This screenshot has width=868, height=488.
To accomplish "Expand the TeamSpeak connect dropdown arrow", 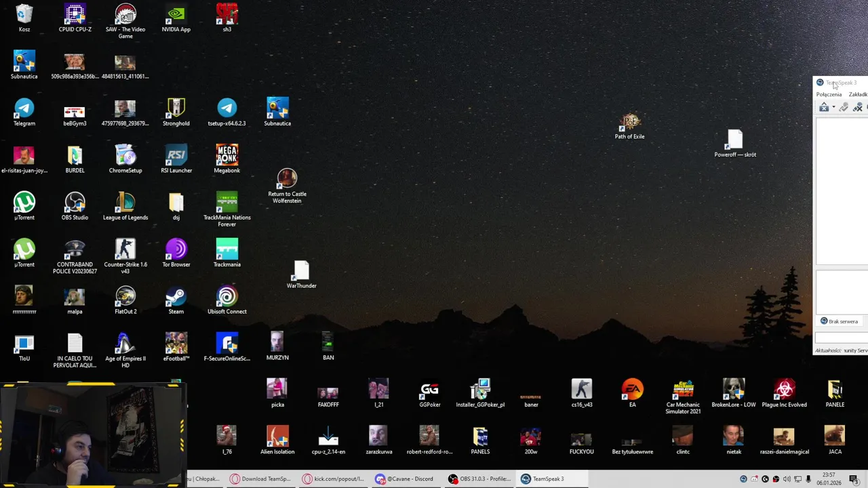I will (833, 108).
